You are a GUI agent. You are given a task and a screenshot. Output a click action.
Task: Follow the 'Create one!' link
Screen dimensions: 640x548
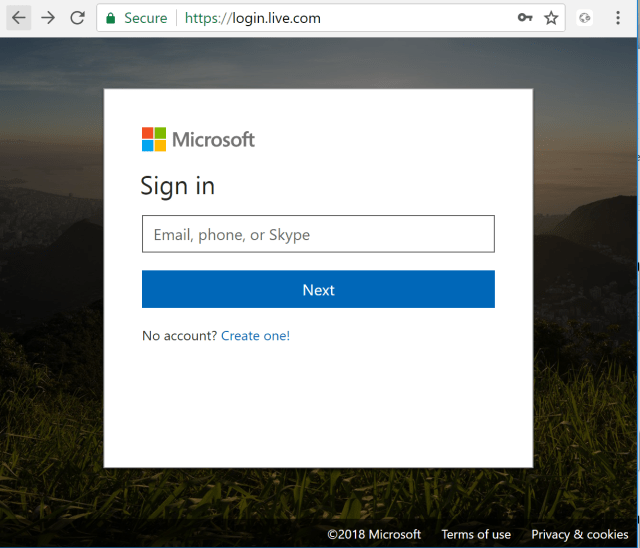(x=255, y=336)
